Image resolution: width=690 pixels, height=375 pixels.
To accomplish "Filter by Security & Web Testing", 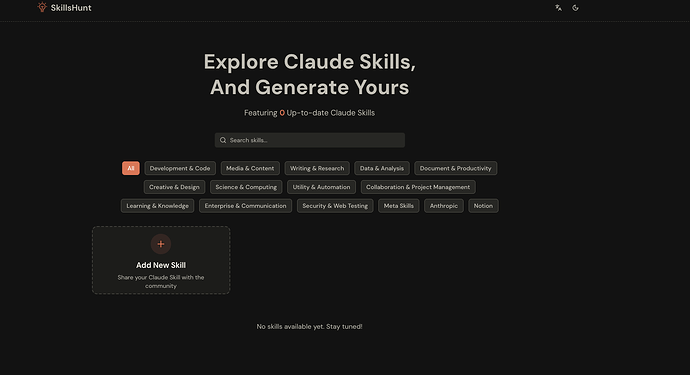I will click(335, 206).
